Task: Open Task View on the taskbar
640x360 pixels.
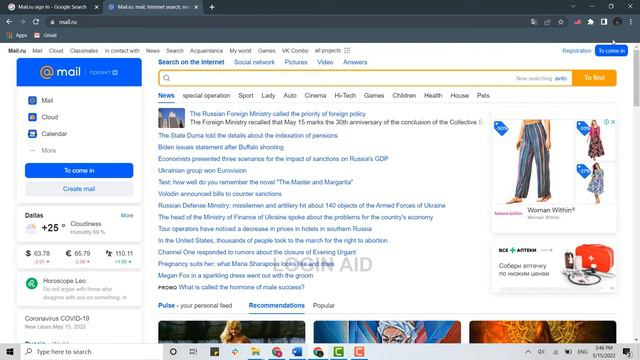Action: 193,351
